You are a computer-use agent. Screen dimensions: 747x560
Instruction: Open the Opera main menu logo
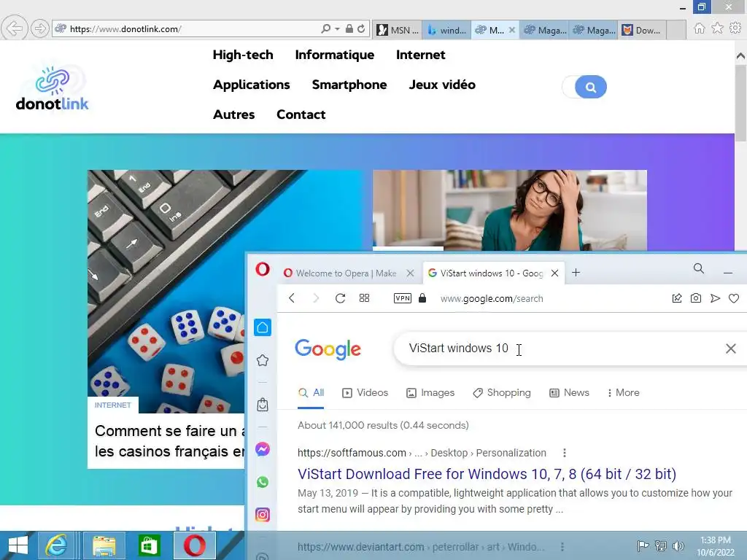262,270
